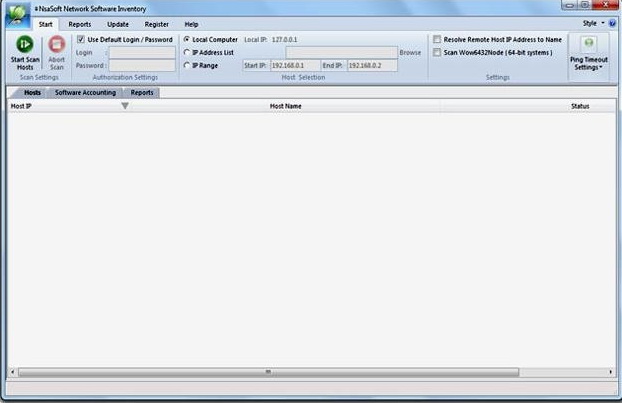The height and width of the screenshot is (403, 622).
Task: Toggle Use Default Login / Password checkbox
Action: (x=81, y=39)
